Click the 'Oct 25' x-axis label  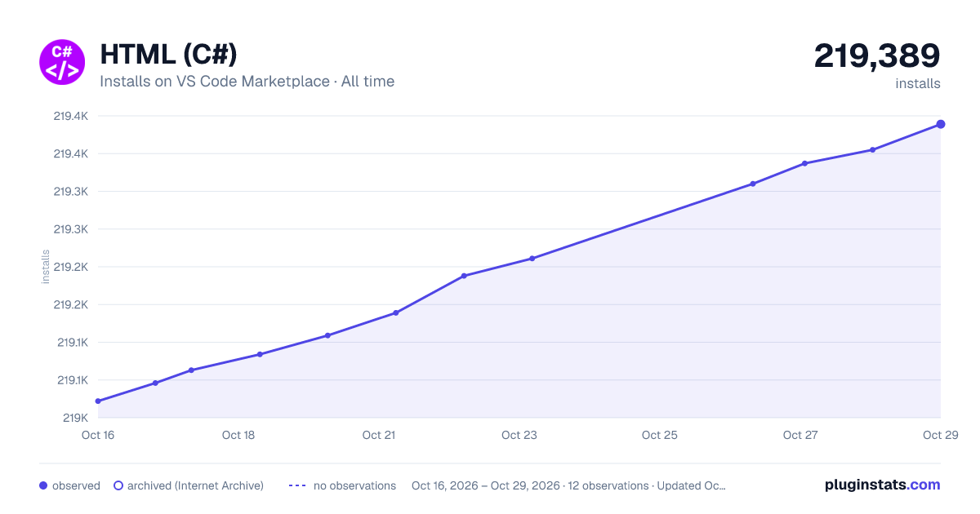click(x=660, y=435)
